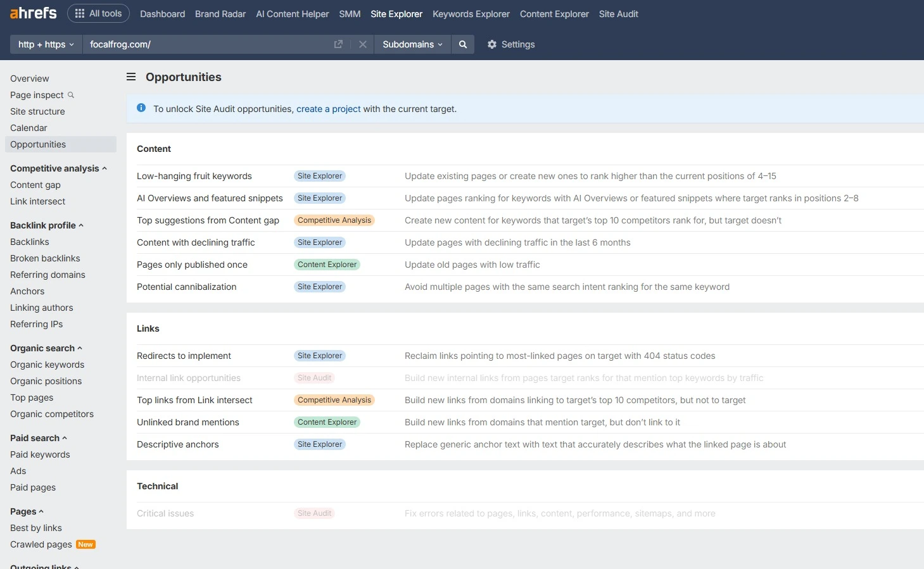Click the search magnifier button
The width and height of the screenshot is (924, 569).
point(463,44)
